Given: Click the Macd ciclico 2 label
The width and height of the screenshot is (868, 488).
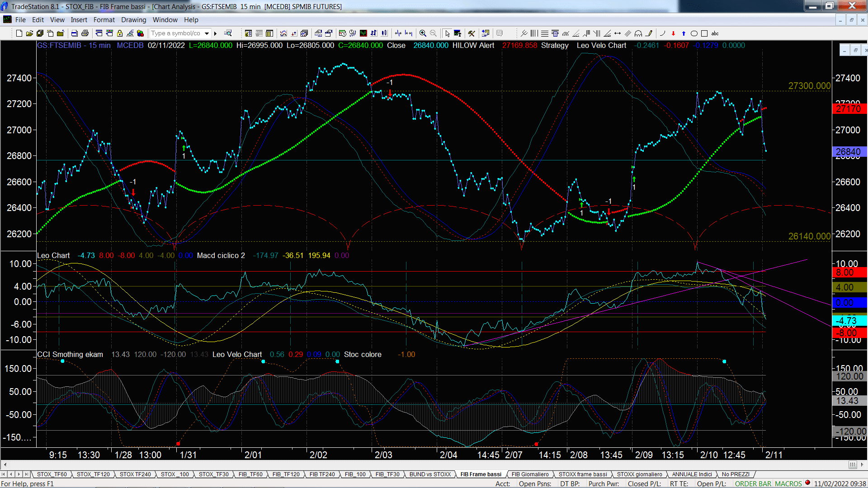Looking at the screenshot, I should click(221, 255).
